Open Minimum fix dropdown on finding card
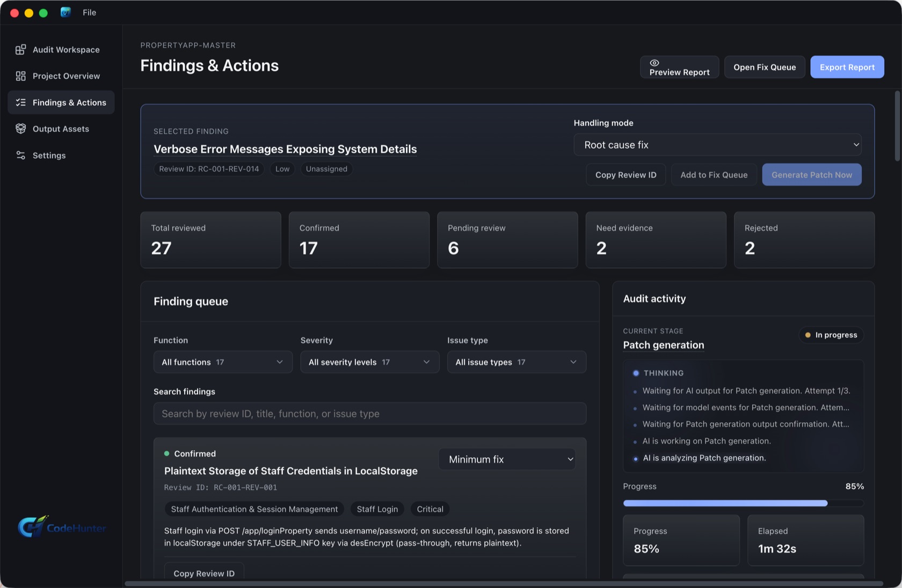 pos(507,459)
